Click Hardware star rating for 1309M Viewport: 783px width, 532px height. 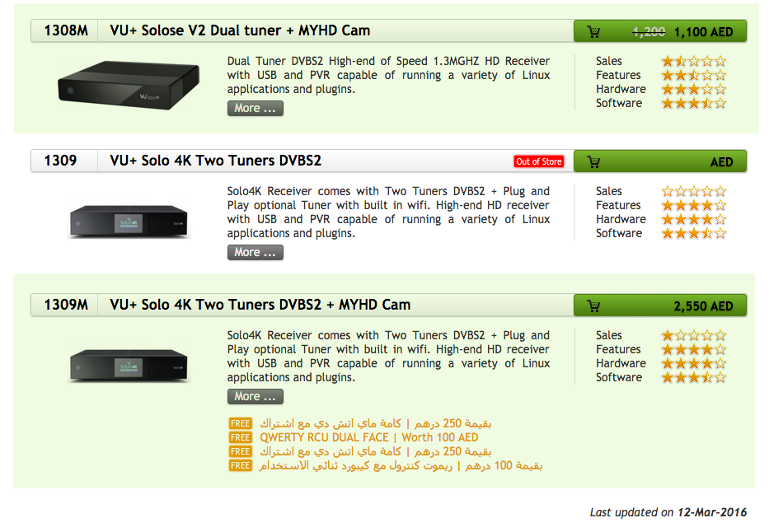pyautogui.click(x=694, y=363)
